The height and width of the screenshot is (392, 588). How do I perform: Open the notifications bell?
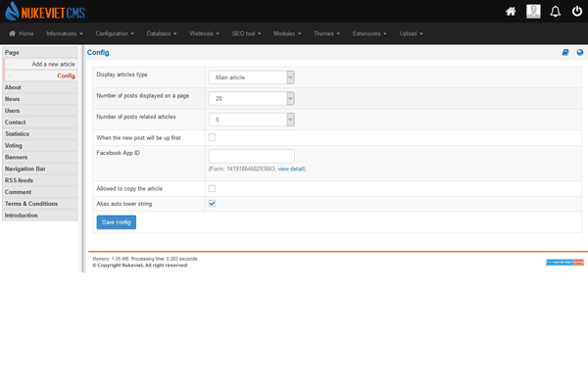click(555, 12)
